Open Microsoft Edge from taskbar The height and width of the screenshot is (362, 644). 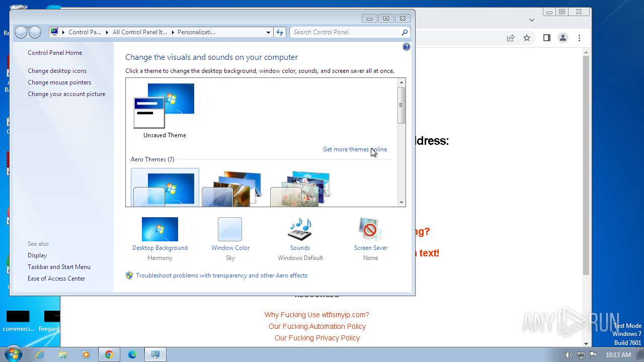[x=132, y=354]
